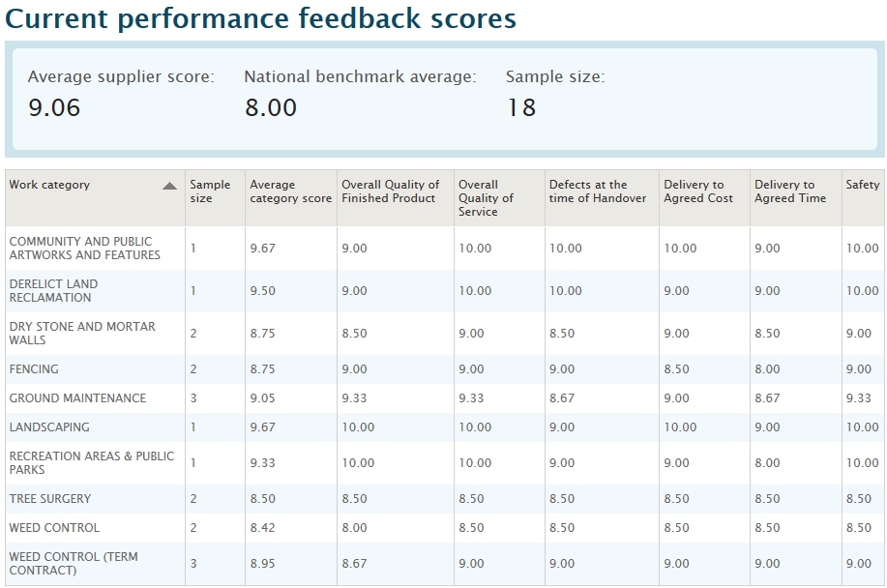The height and width of the screenshot is (588, 887).
Task: Click Weed Control (Term Contract) average score 8.95
Action: pos(262,563)
